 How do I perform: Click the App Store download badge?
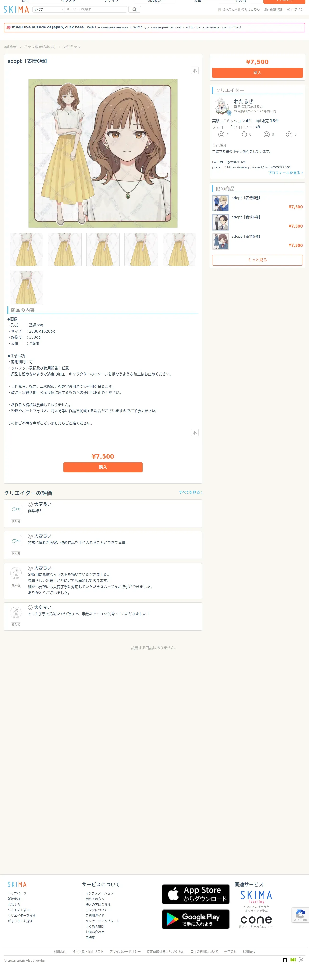tap(196, 894)
